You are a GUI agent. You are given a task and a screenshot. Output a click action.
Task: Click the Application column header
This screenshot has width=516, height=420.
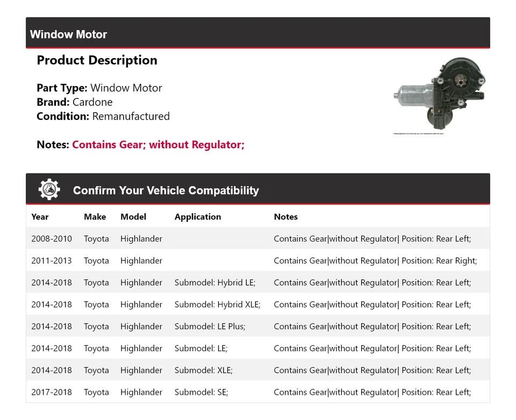point(197,217)
